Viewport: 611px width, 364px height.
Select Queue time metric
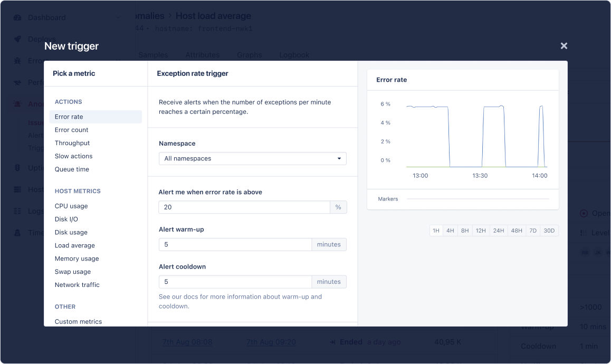pyautogui.click(x=72, y=169)
